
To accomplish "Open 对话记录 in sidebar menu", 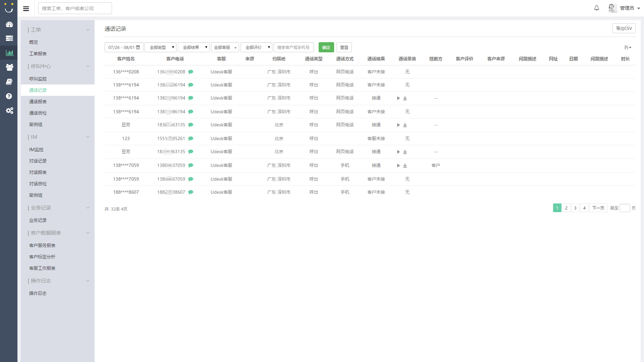I will tap(38, 161).
